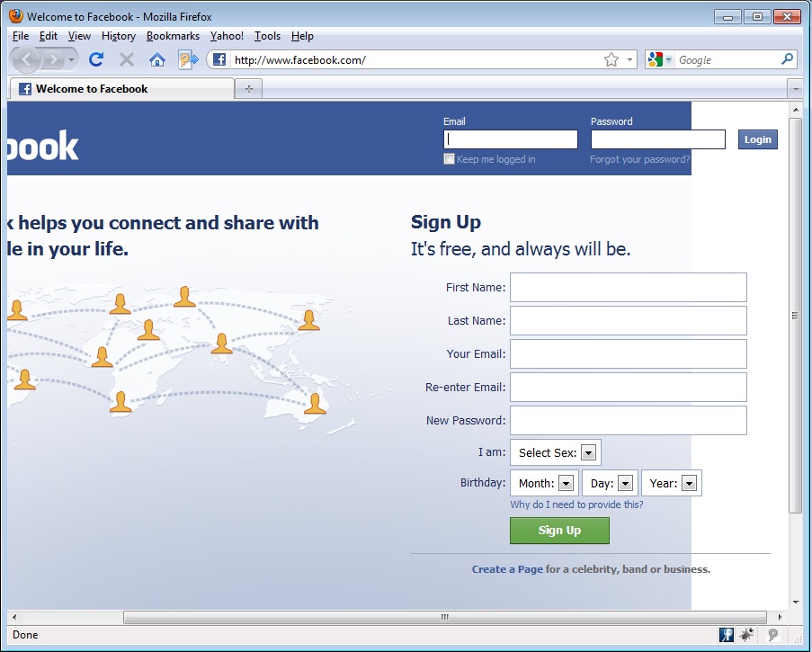
Task: Go to the Home page icon
Action: pyautogui.click(x=156, y=60)
